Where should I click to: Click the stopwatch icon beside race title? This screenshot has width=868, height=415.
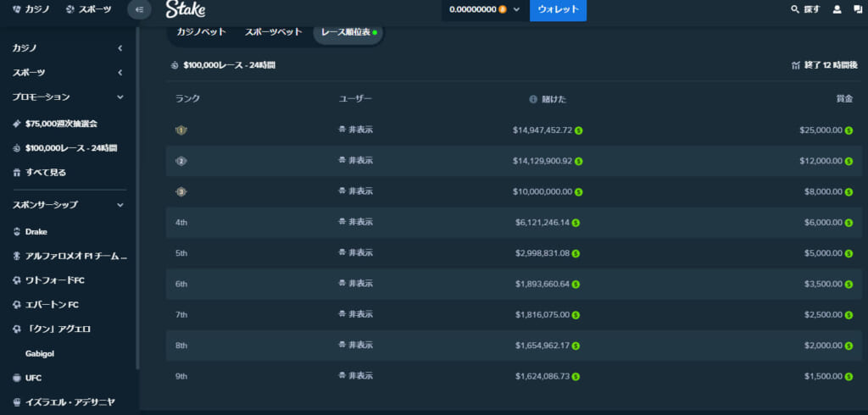click(175, 65)
